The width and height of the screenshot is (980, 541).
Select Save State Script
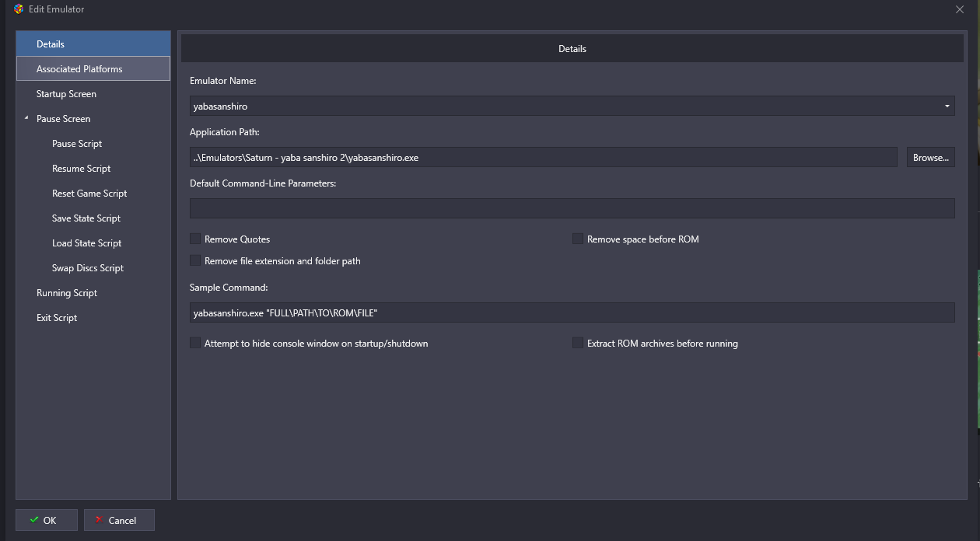(93, 218)
